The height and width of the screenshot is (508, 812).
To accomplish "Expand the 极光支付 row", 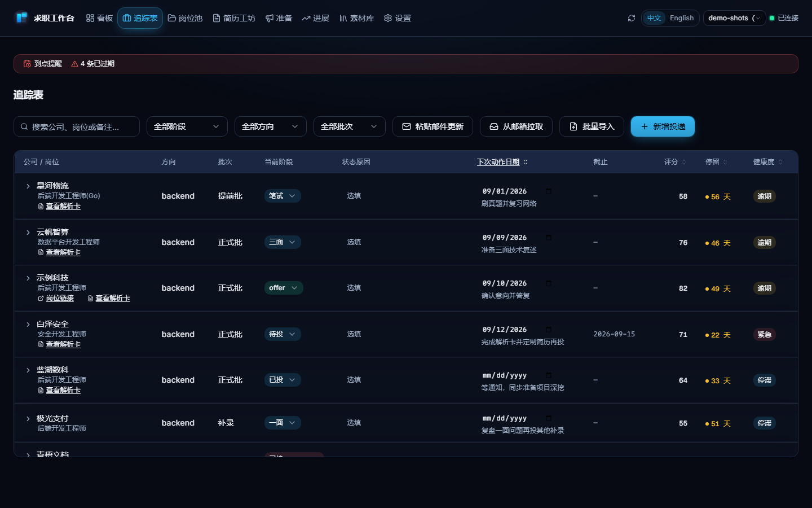I will 28,419.
